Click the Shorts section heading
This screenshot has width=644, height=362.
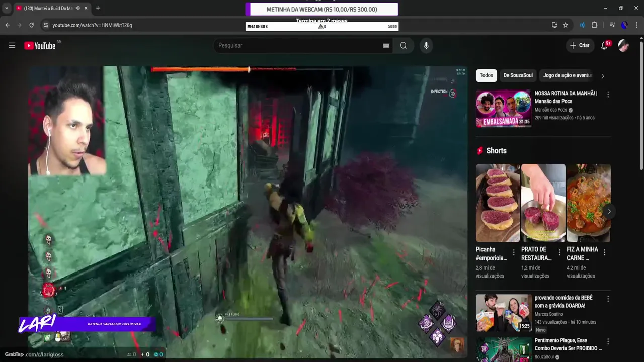click(496, 151)
